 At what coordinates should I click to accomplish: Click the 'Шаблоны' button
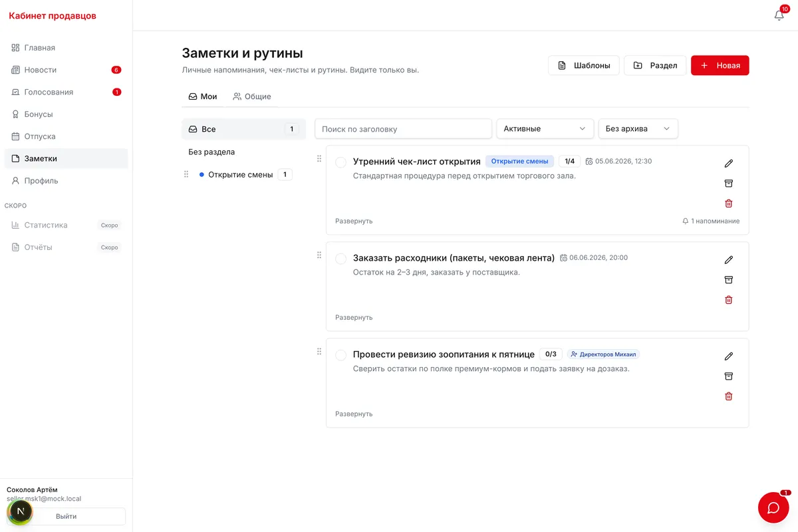584,65
